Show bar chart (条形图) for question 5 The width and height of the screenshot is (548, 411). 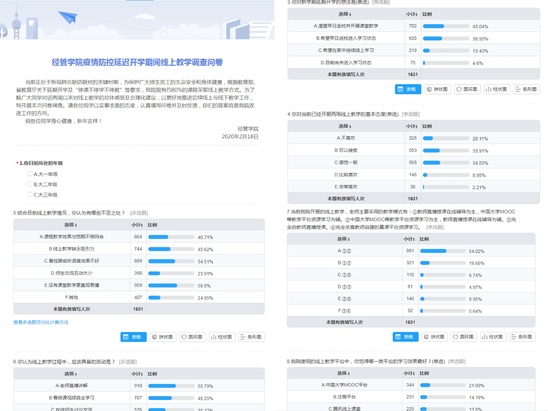coord(251,337)
